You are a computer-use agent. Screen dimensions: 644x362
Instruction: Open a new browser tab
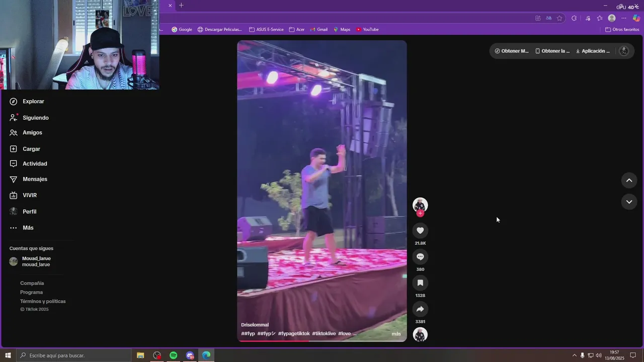[181, 6]
